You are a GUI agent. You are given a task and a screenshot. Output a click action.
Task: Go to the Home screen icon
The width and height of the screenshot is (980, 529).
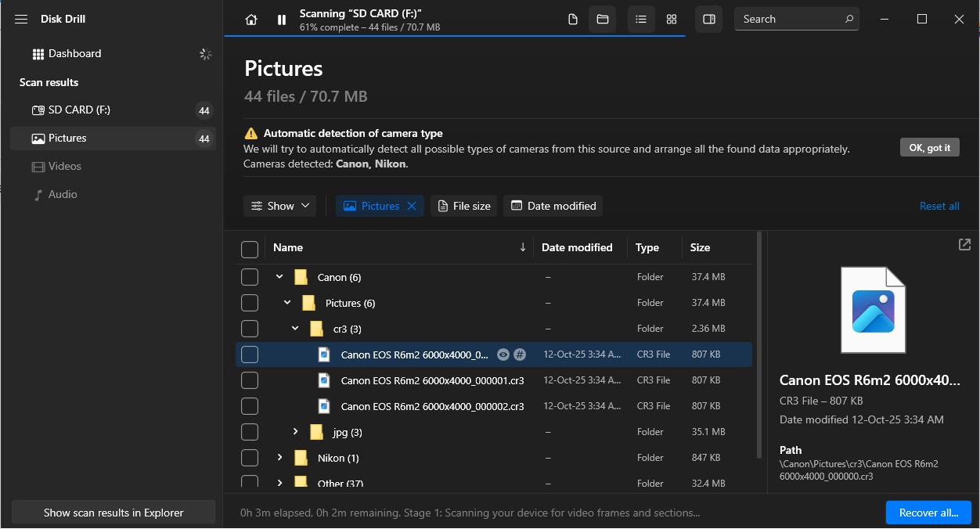250,20
